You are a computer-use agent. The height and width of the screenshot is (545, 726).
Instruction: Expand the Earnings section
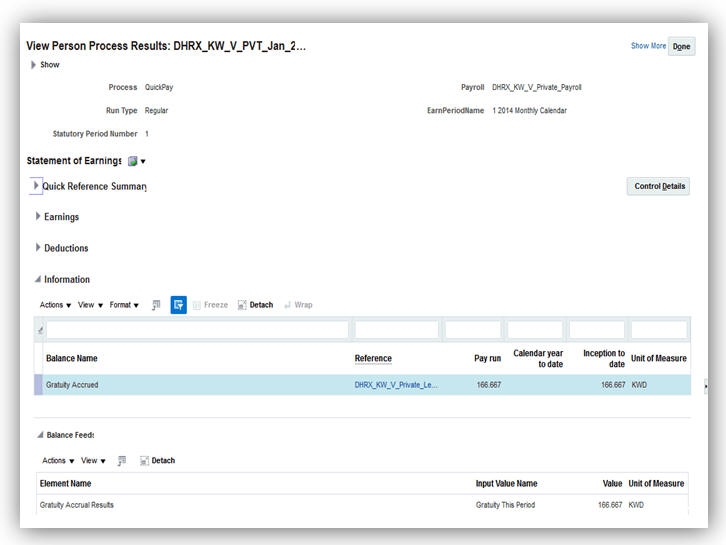click(x=38, y=216)
